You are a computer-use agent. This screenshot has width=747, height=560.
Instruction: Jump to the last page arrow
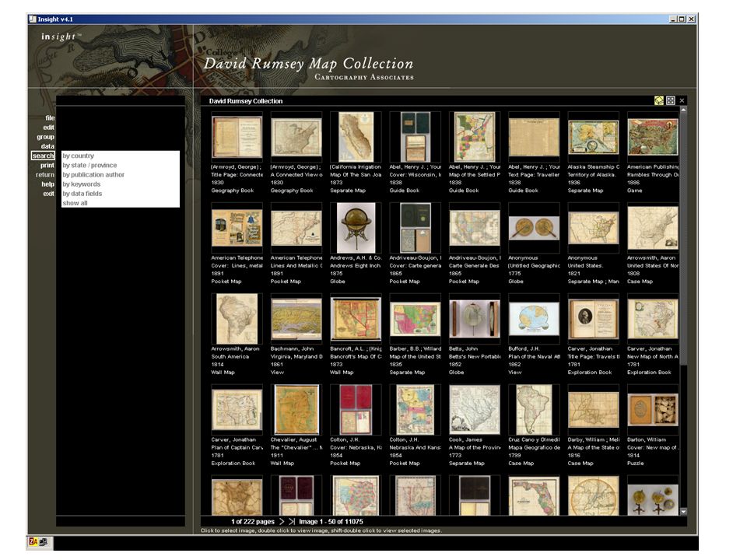[292, 521]
